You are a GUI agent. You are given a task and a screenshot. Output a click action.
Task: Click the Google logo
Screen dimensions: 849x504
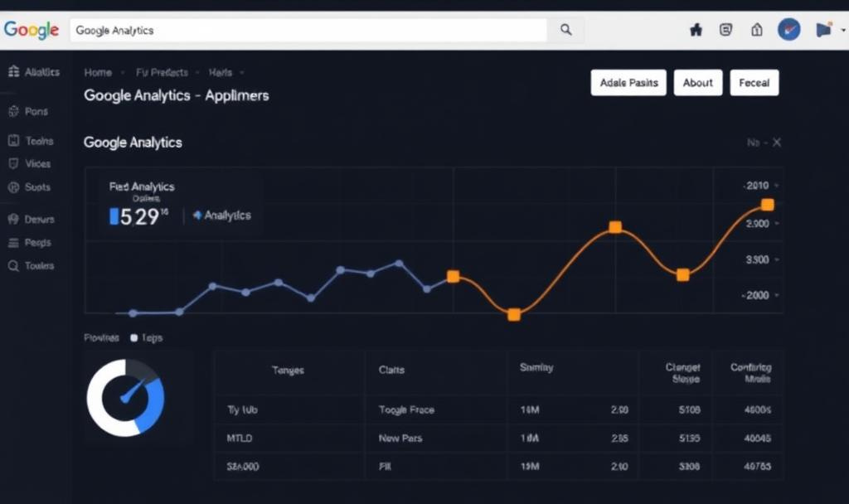31,30
